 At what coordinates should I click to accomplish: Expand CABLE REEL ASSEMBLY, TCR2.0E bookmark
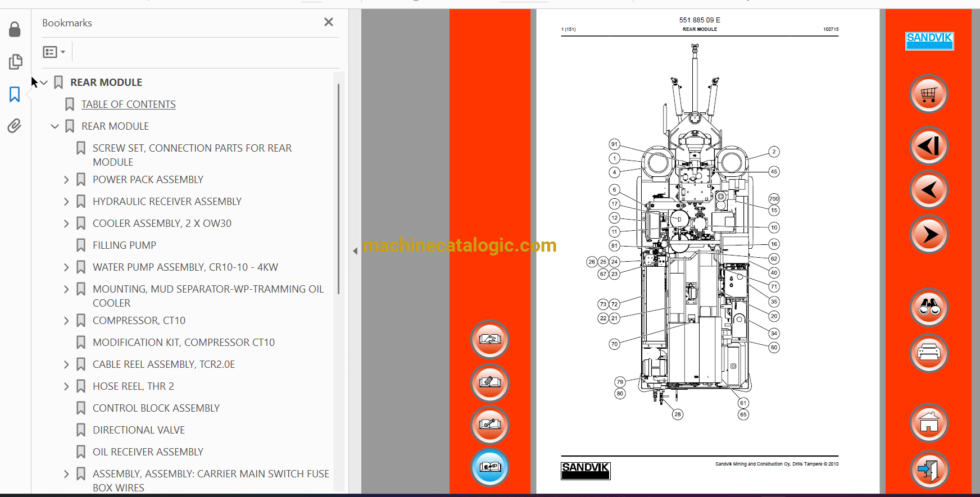point(66,364)
